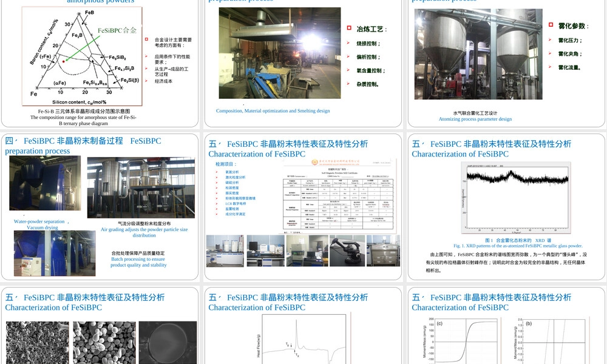The image size is (607, 364).
Task: Click the list item '盐雾检测'
Action: pyautogui.click(x=232, y=209)
